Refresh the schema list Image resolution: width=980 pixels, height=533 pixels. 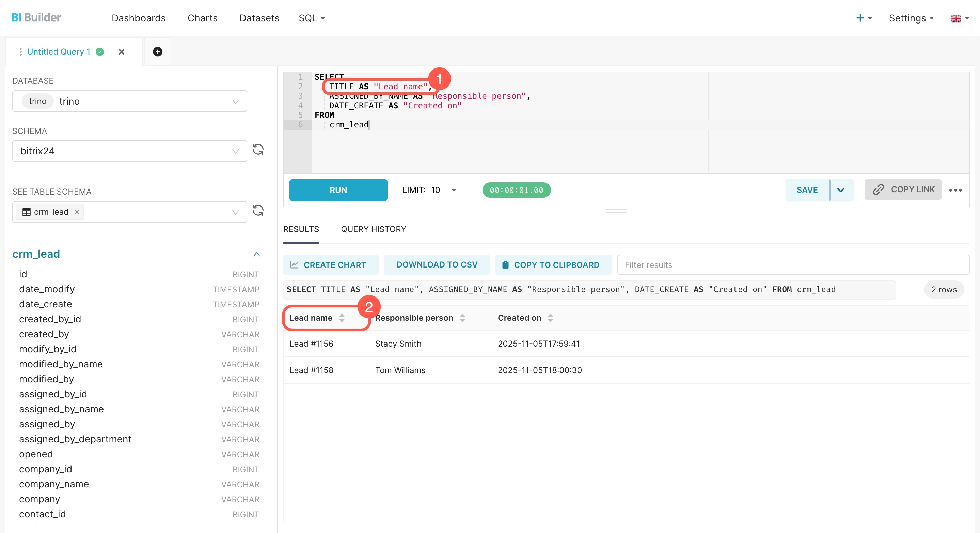pos(258,150)
